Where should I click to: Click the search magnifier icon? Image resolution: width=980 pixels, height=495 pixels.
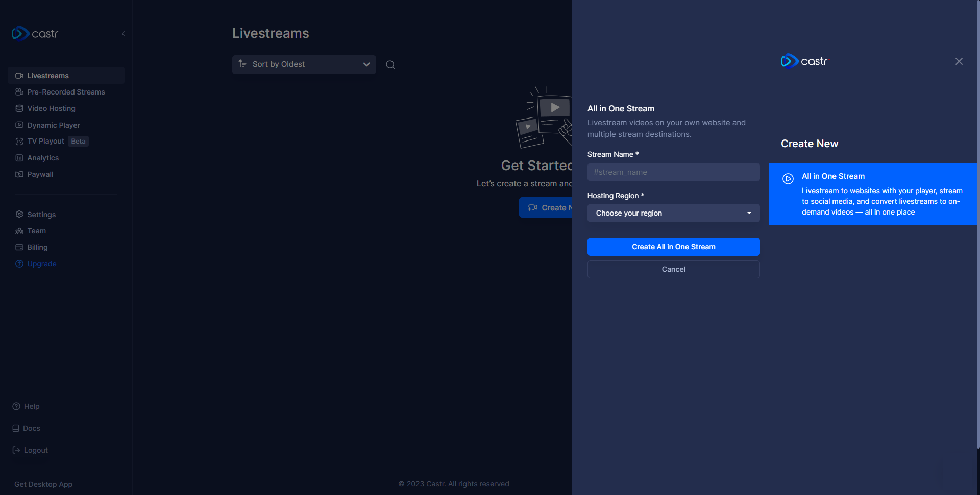tap(390, 65)
